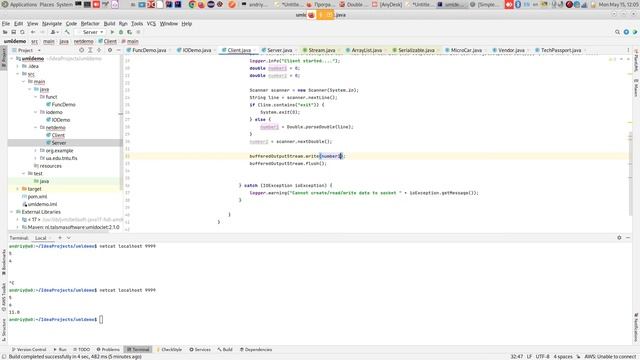Select Server class in project tree
The height and width of the screenshot is (360, 640).
click(56, 143)
